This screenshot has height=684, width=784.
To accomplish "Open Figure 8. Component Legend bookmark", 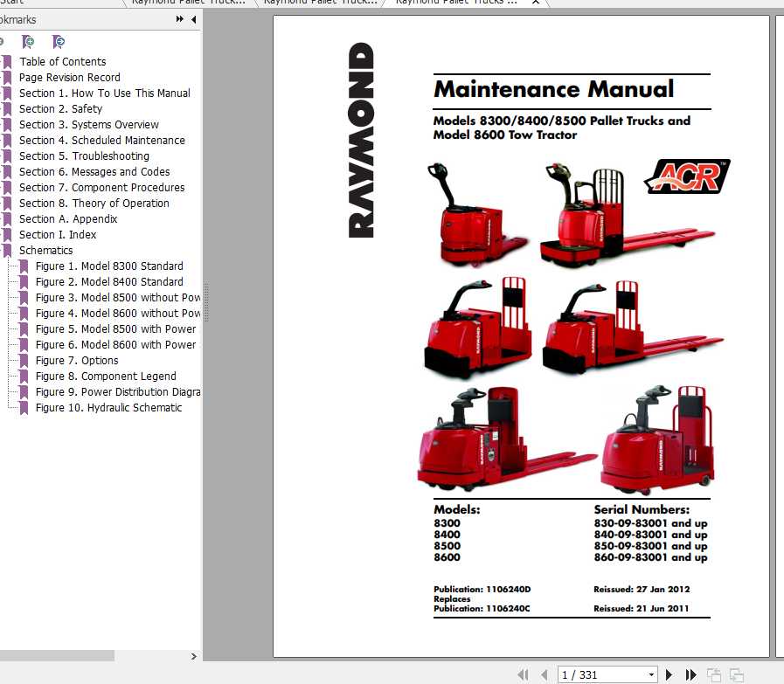I will [106, 377].
